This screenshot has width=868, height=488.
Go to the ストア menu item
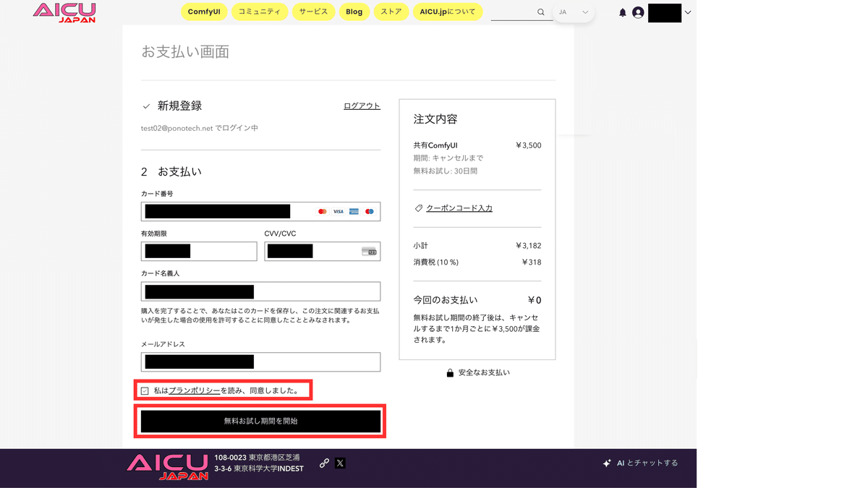[391, 12]
